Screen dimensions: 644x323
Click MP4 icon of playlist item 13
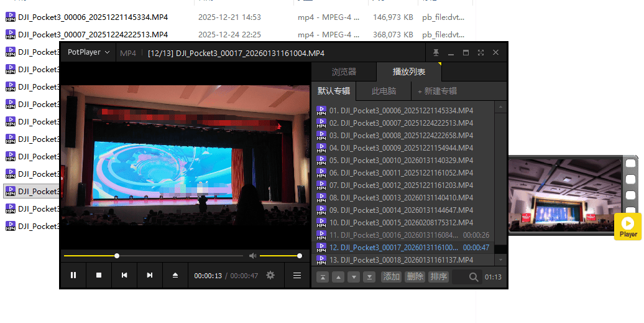321,260
